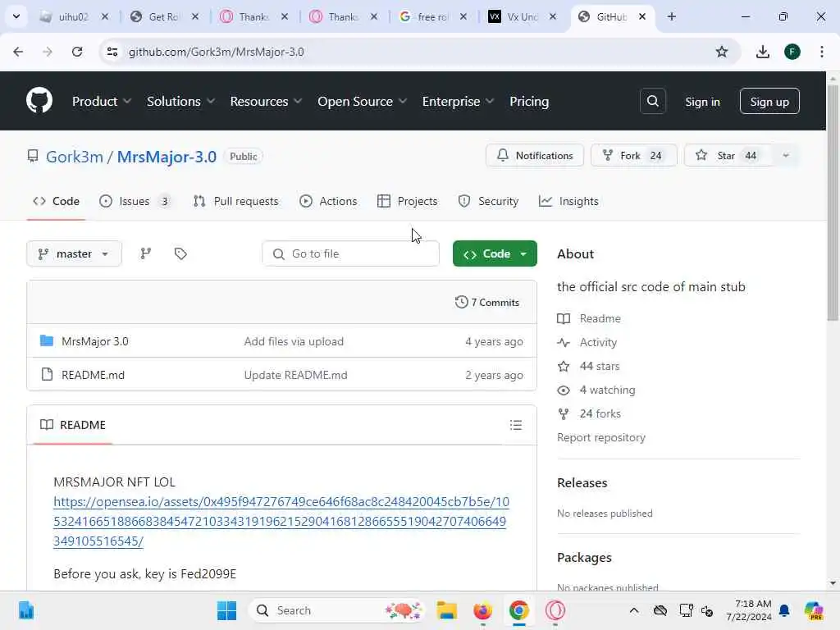This screenshot has width=840, height=630.
Task: Expand the Enterprise menu
Action: (x=458, y=101)
